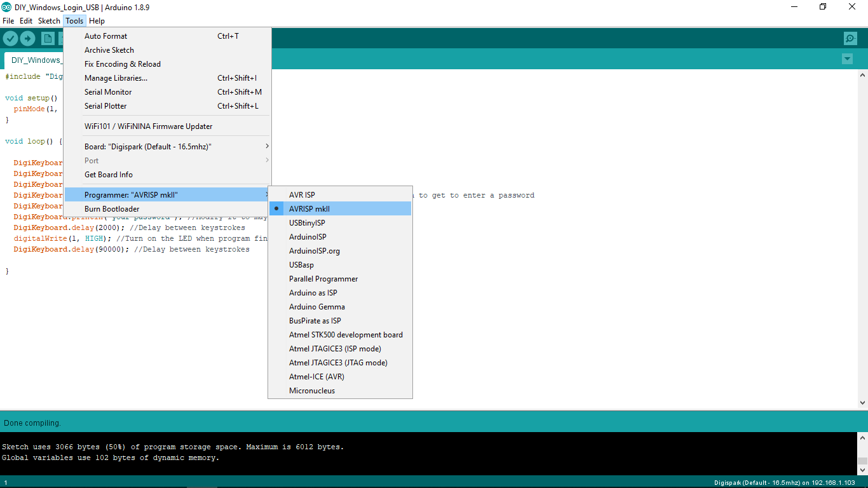Screen dimensions: 868x488
Task: Open the Help menu
Action: click(x=97, y=20)
